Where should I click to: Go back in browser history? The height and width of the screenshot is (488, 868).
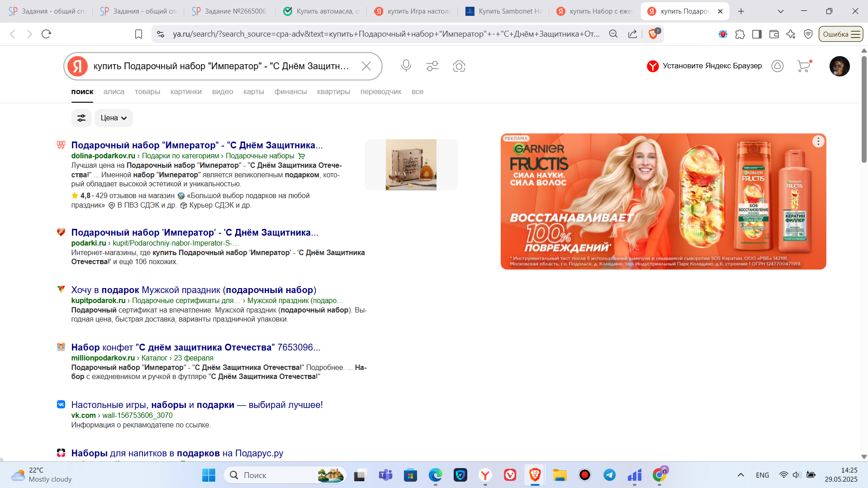[13, 34]
